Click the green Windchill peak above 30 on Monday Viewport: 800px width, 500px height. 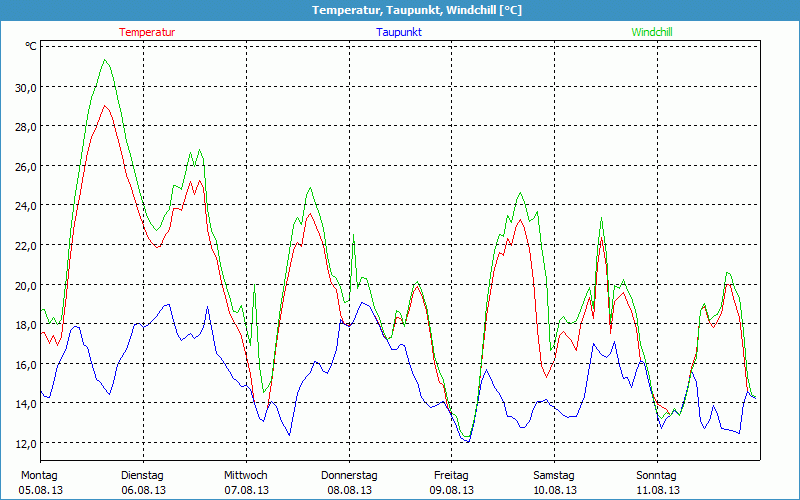pyautogui.click(x=105, y=60)
